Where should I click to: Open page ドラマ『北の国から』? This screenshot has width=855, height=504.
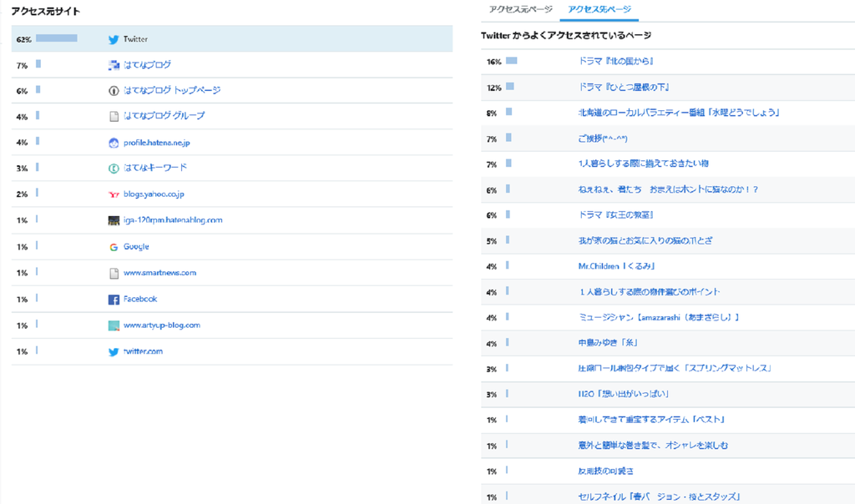pyautogui.click(x=615, y=62)
